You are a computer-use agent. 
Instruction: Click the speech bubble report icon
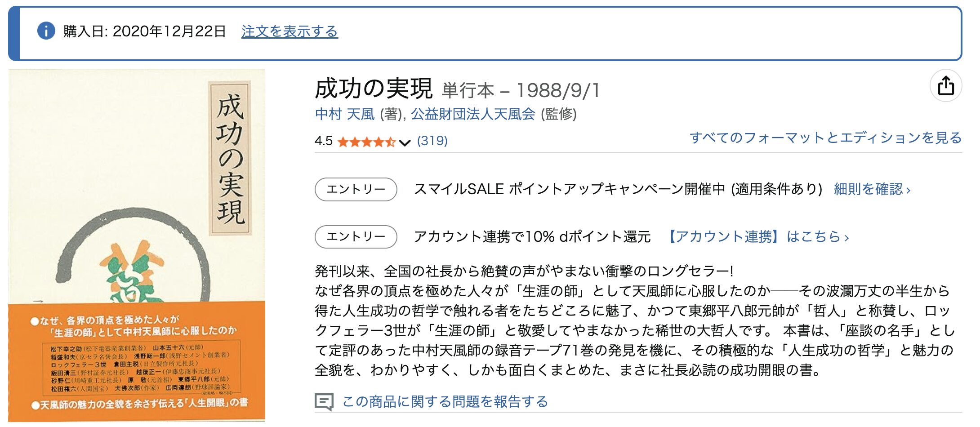click(324, 401)
